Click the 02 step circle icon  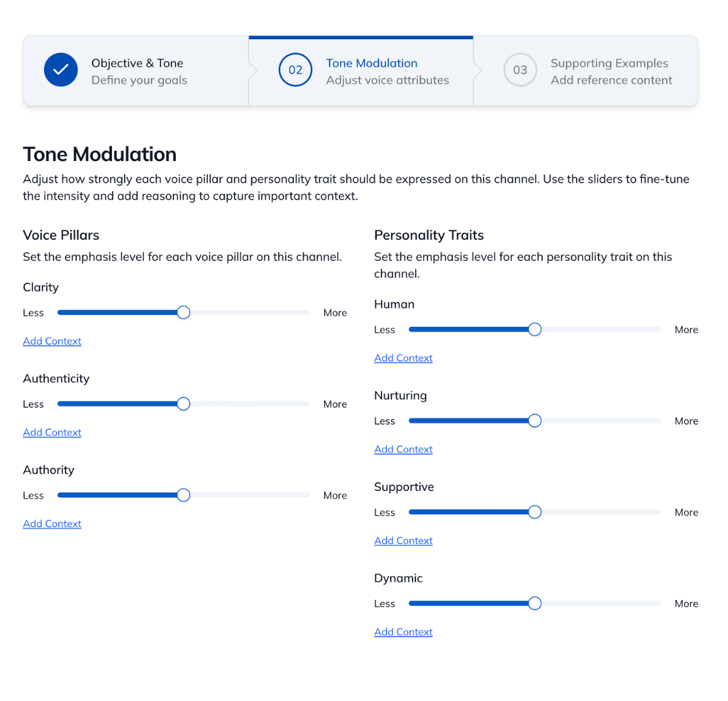click(295, 70)
